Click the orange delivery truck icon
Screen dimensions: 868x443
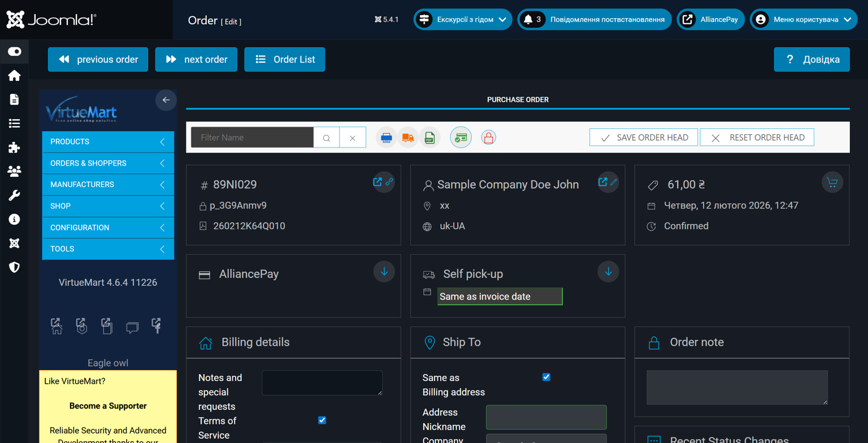pyautogui.click(x=408, y=137)
